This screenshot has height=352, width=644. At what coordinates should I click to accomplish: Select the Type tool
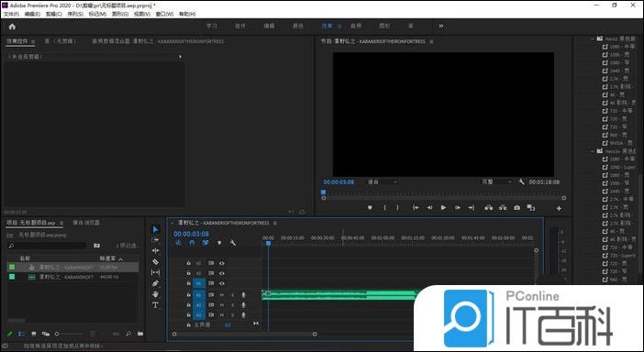[155, 305]
